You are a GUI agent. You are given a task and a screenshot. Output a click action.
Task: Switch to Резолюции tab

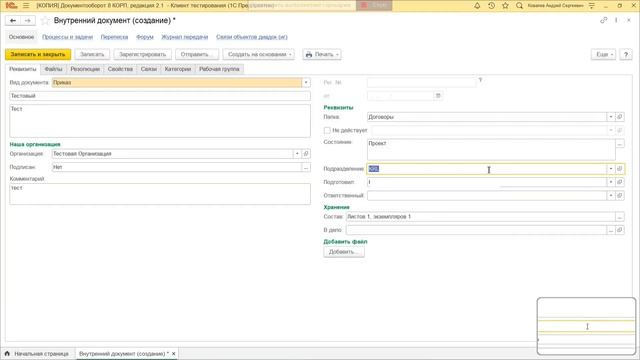[x=85, y=69]
